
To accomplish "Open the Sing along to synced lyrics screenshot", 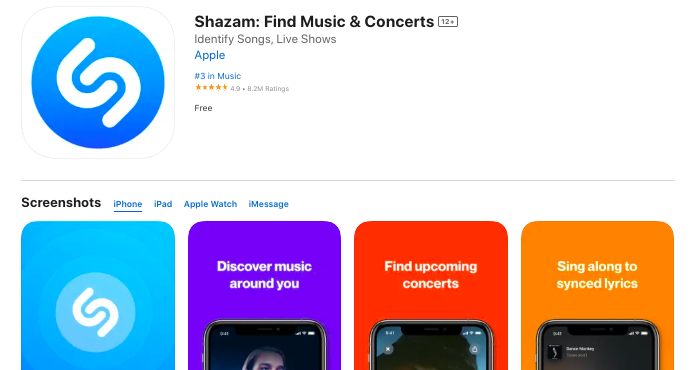I will tap(597, 296).
